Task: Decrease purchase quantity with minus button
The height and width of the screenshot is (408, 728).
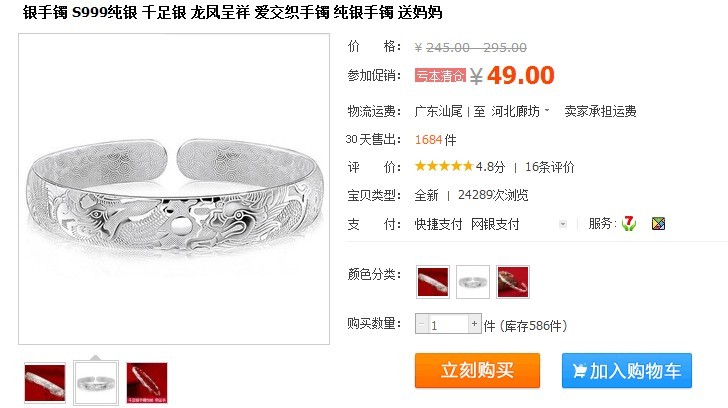Action: coord(422,324)
